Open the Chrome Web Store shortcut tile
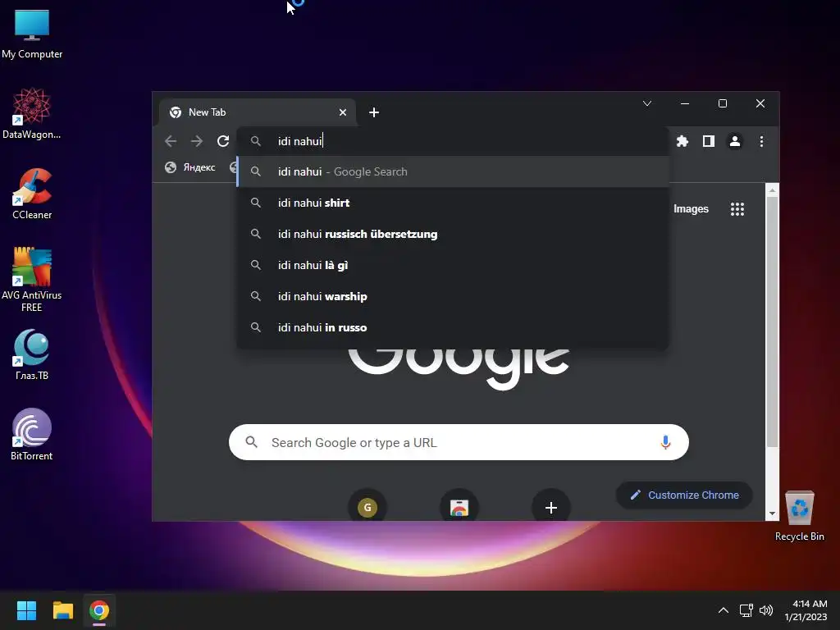This screenshot has height=630, width=840. [x=459, y=507]
